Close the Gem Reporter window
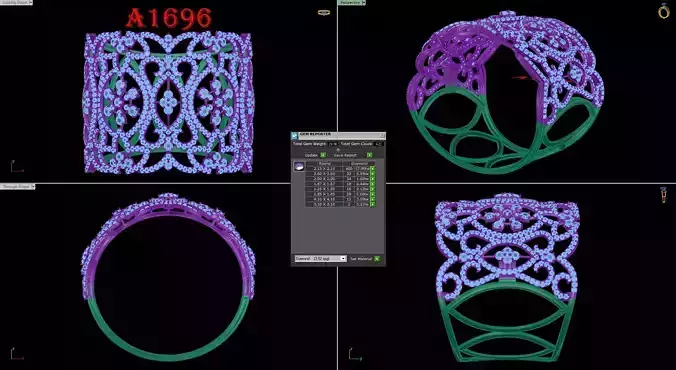Viewport: 676px width, 370px height. [x=382, y=135]
